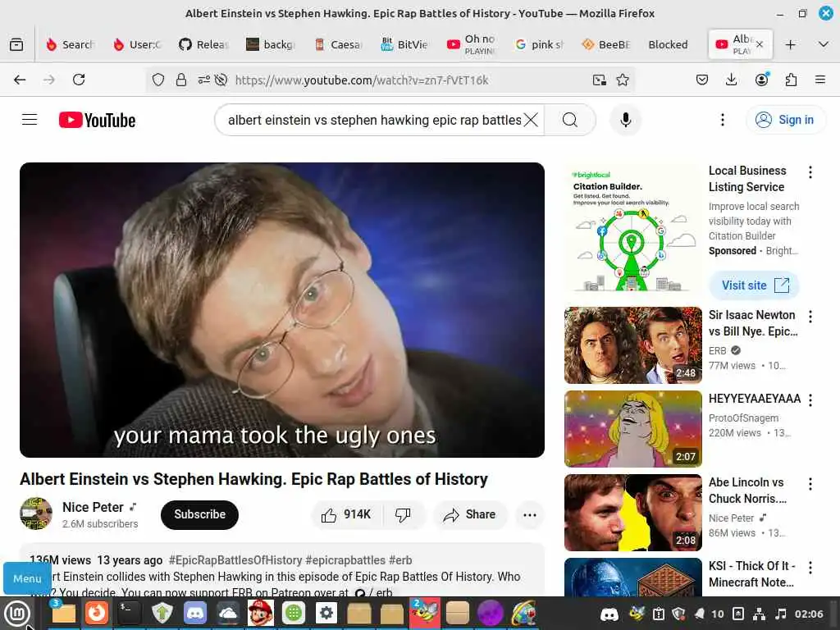Play the HEYYEYAAEYAAA video thumbnail
The height and width of the screenshot is (630, 840).
pyautogui.click(x=632, y=429)
